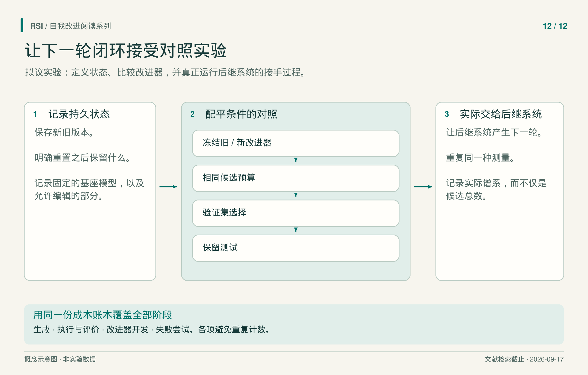
Task: Select the header text RSI / 自我改进阅读系列
Action: point(71,26)
